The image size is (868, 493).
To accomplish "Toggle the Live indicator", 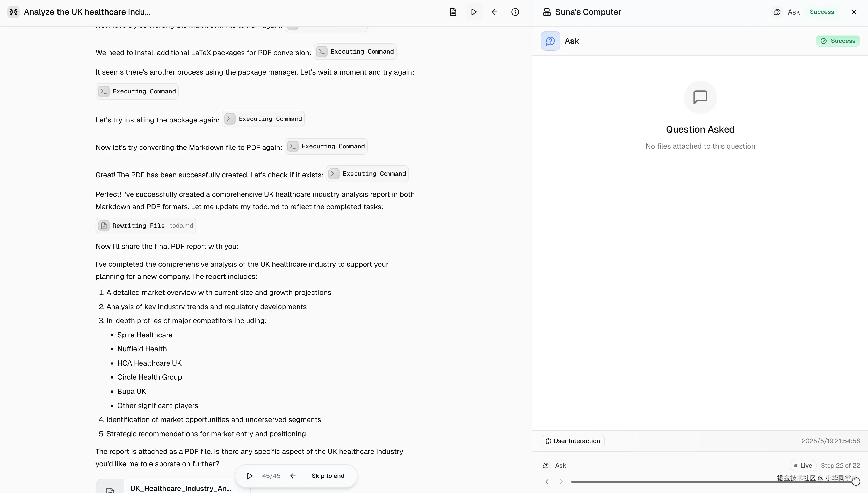I will coord(803,466).
